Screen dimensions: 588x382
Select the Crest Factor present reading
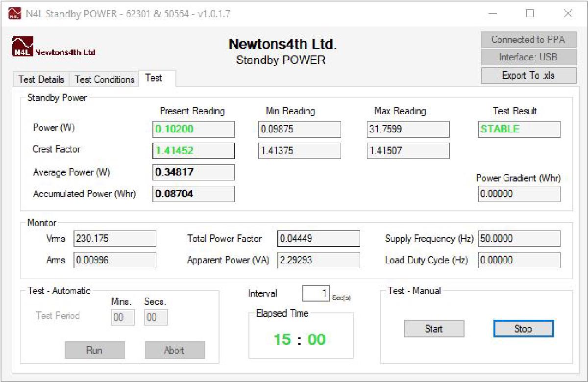coord(193,151)
